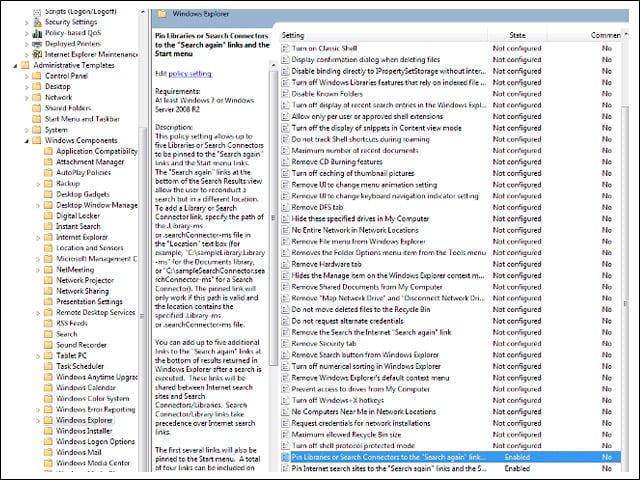This screenshot has width=640, height=480.
Task: Click policy icon for Disable Known Folders
Action: [285, 94]
